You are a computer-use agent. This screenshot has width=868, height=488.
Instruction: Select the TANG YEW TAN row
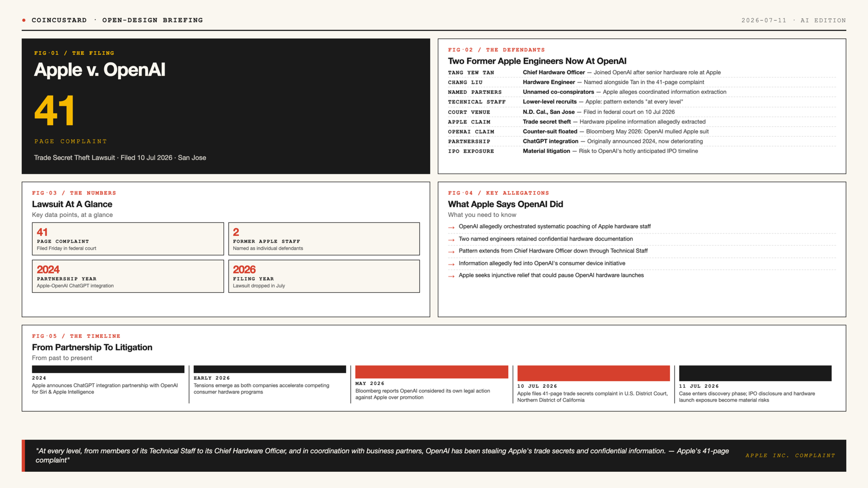(x=642, y=72)
